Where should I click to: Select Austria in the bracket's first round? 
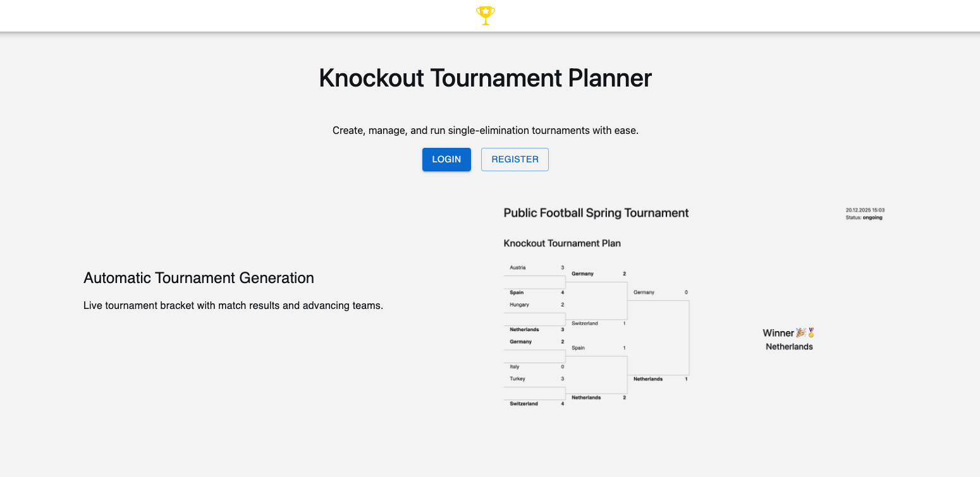(x=518, y=268)
